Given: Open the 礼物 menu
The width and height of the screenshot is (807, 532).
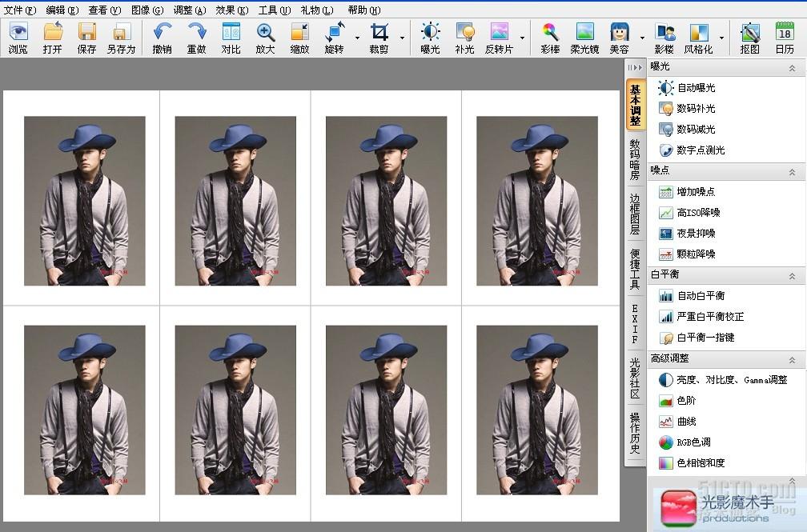Looking at the screenshot, I should 317,10.
